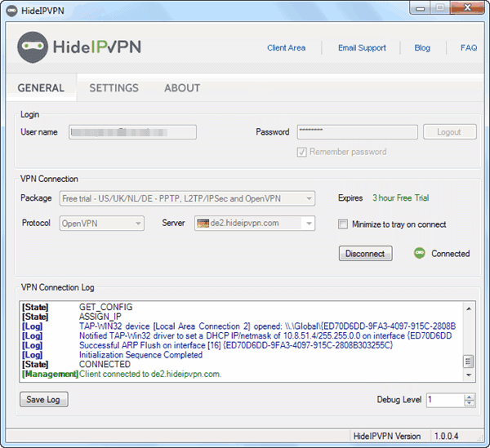The image size is (490, 448).
Task: Click the 'CONNECTED' state log entry
Action: (105, 364)
